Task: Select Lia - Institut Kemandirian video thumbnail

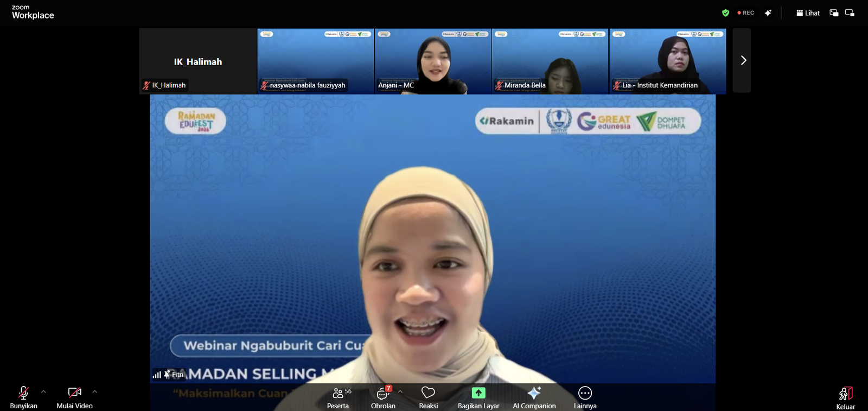Action: coord(667,61)
